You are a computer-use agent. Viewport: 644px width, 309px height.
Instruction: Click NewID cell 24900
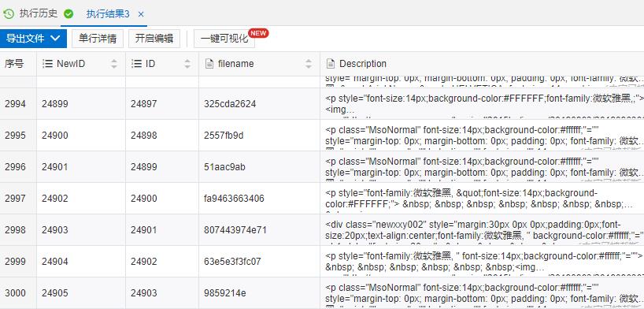[81, 136]
